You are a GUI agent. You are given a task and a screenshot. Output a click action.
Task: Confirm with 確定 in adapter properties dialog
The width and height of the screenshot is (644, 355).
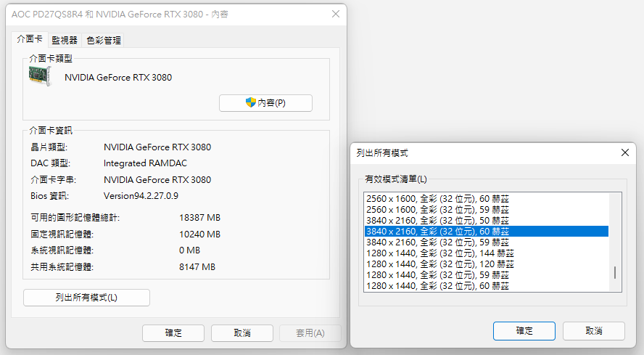(x=173, y=332)
